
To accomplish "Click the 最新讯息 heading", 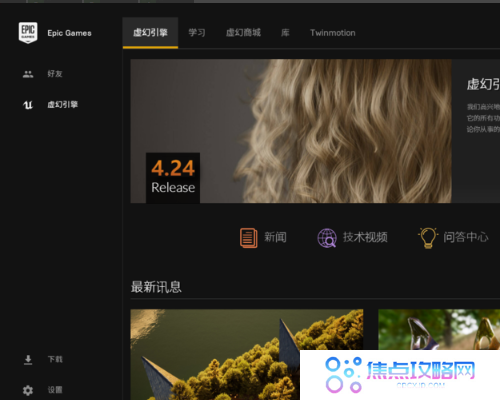I will pyautogui.click(x=156, y=287).
